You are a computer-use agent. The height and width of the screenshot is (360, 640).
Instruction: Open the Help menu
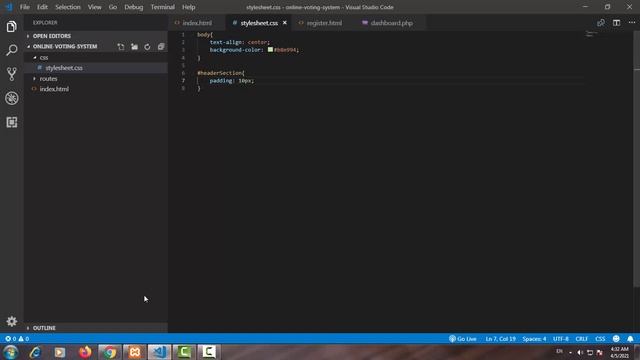(189, 7)
